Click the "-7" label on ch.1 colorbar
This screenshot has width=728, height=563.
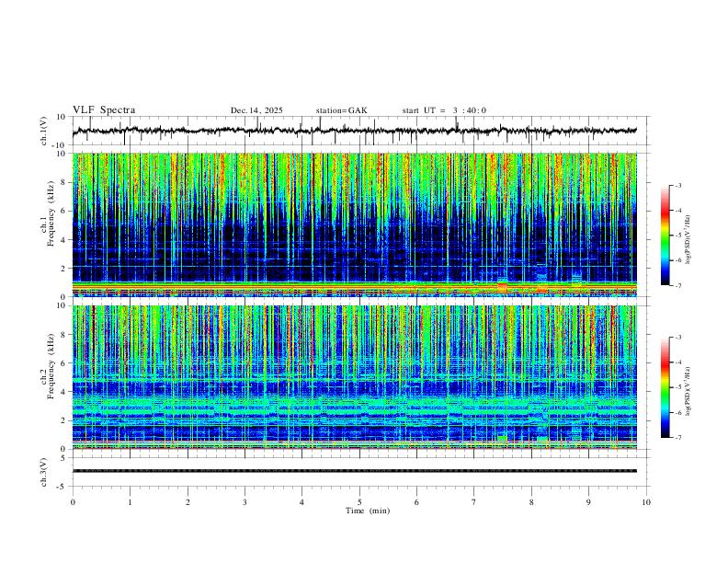[677, 285]
